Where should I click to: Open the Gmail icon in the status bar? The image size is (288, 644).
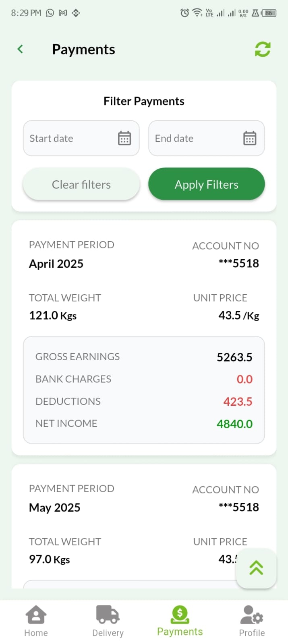[62, 12]
